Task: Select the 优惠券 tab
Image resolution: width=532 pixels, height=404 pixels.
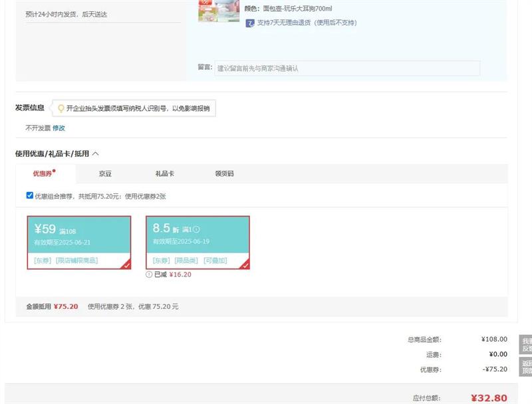Action: click(43, 174)
